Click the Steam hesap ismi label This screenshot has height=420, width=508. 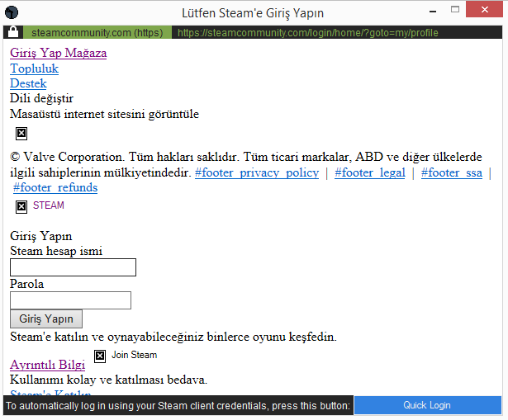pyautogui.click(x=56, y=251)
